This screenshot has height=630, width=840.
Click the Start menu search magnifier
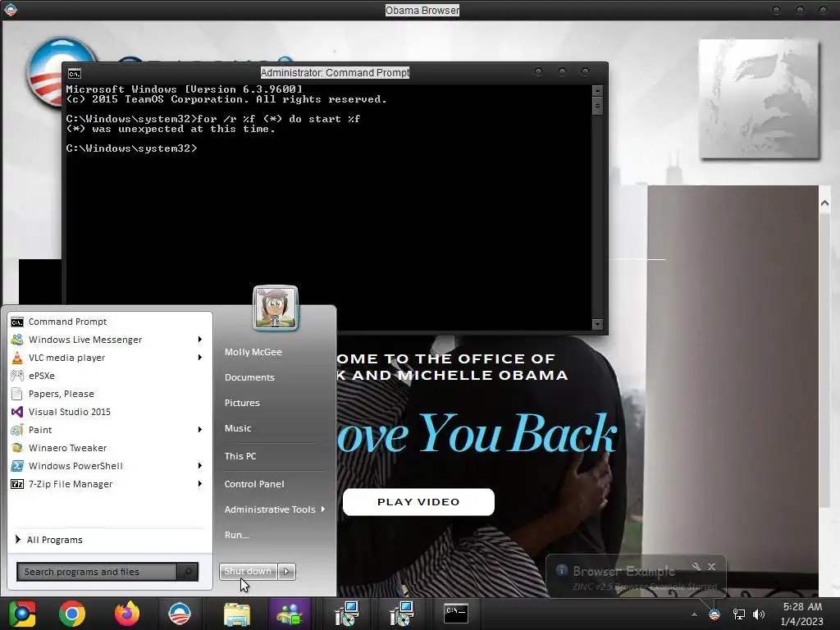point(188,572)
